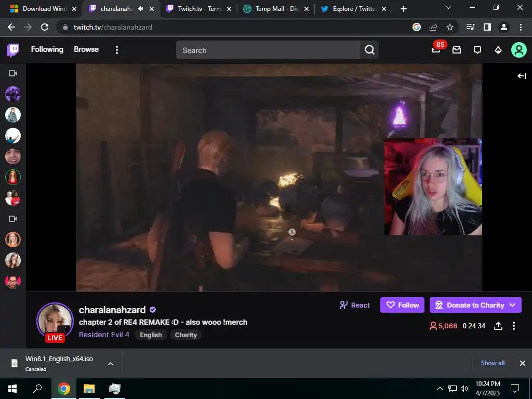532x399 pixels.
Task: Select the Charity tag
Action: (x=186, y=335)
